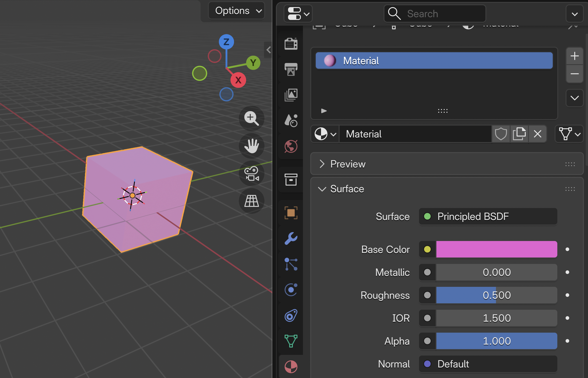
Task: Toggle perspective/orthographic grid icon
Action: click(x=251, y=201)
